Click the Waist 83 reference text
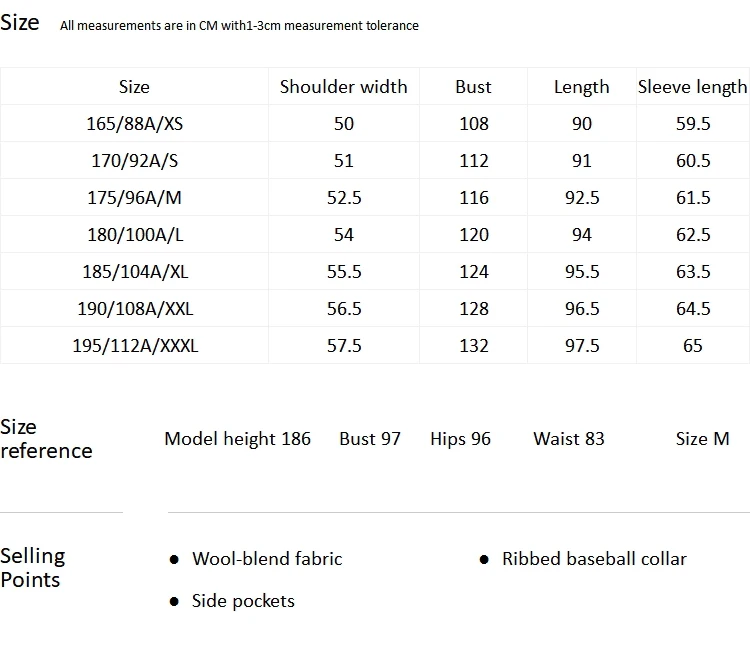 [569, 439]
